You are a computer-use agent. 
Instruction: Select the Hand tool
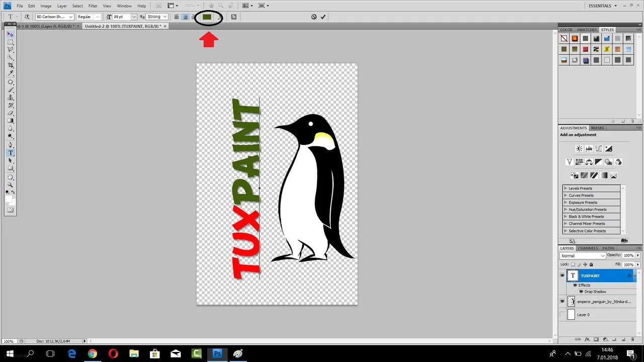pos(10,177)
